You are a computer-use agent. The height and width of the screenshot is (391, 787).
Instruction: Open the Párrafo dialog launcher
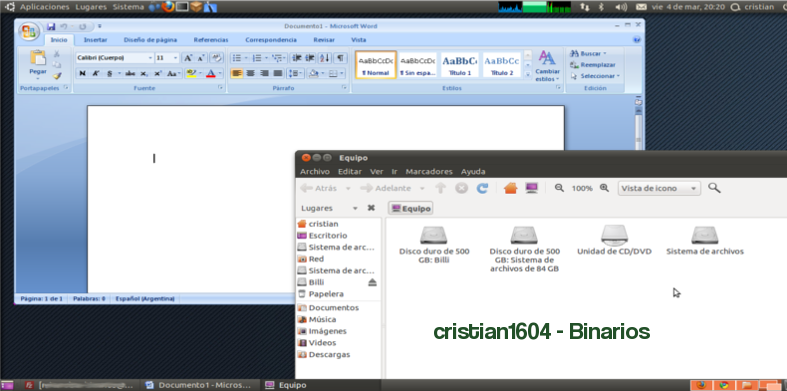click(344, 88)
